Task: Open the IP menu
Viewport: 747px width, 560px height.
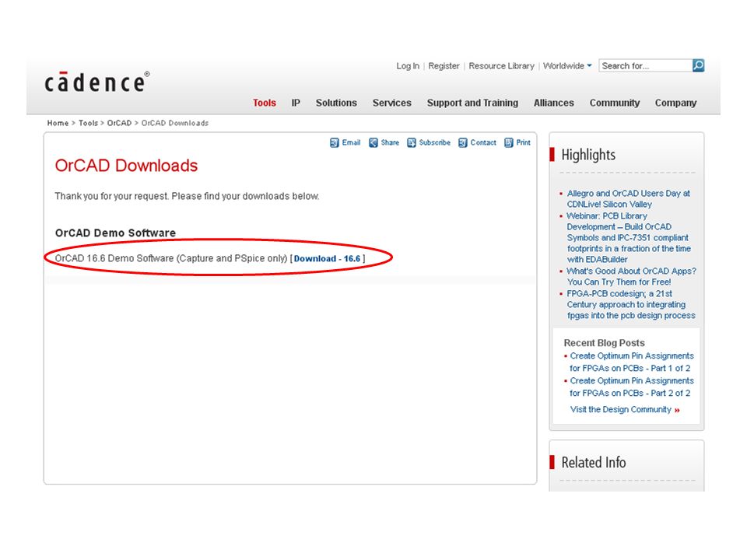Action: (296, 103)
